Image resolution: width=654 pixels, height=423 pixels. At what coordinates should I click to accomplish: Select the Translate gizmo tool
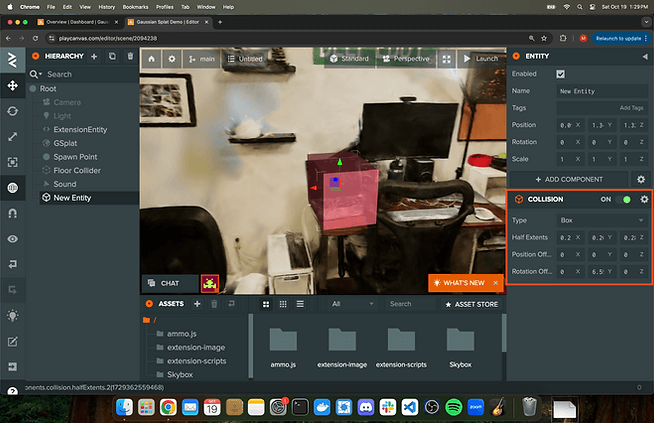[x=12, y=85]
